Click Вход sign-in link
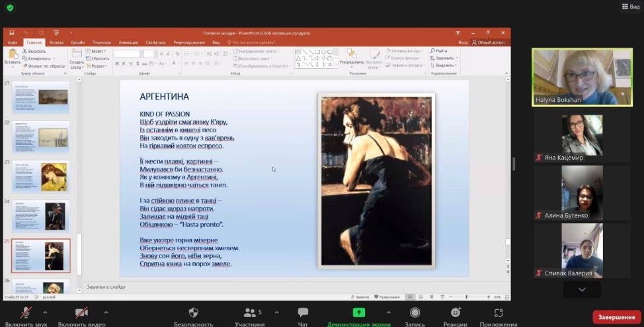The image size is (644, 327). [x=463, y=42]
